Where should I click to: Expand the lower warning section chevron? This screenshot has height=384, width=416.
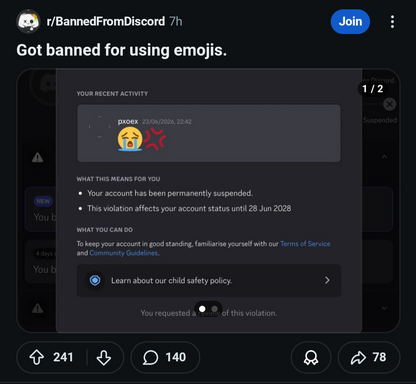pyautogui.click(x=384, y=308)
